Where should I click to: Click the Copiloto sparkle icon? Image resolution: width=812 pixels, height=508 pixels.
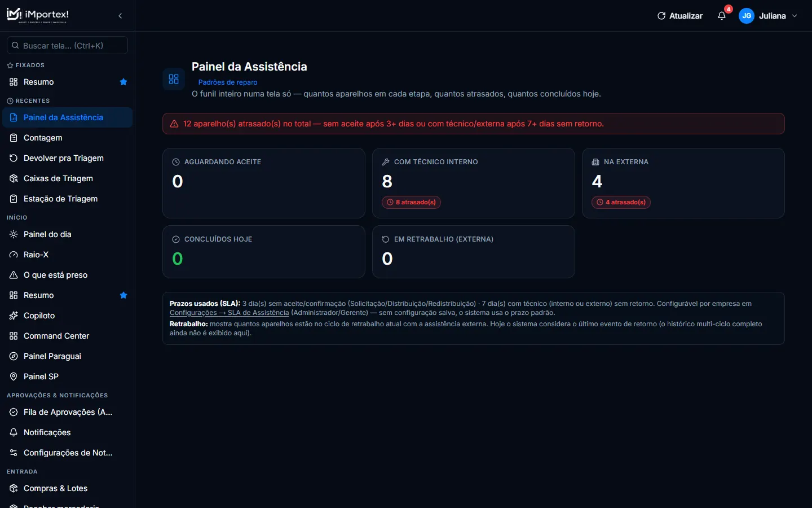(x=14, y=316)
